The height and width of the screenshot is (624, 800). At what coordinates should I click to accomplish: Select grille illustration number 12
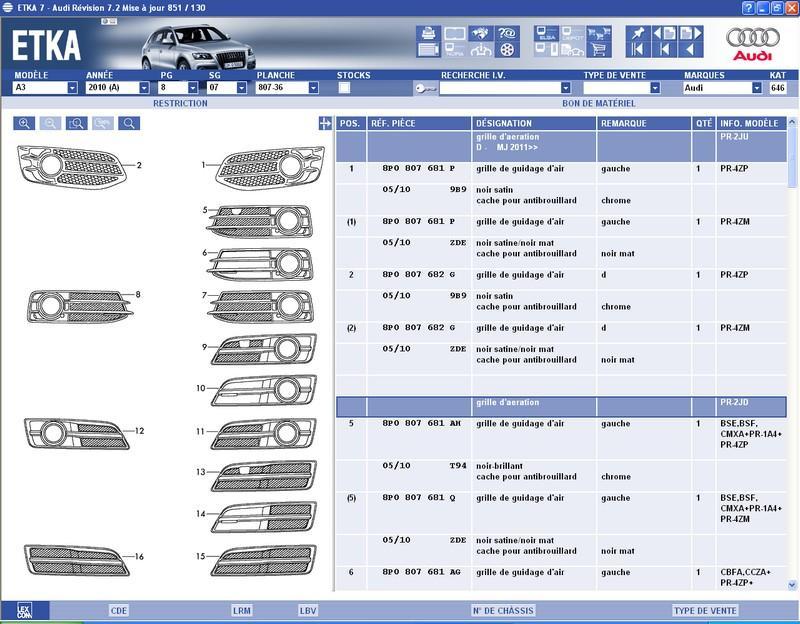tap(77, 434)
